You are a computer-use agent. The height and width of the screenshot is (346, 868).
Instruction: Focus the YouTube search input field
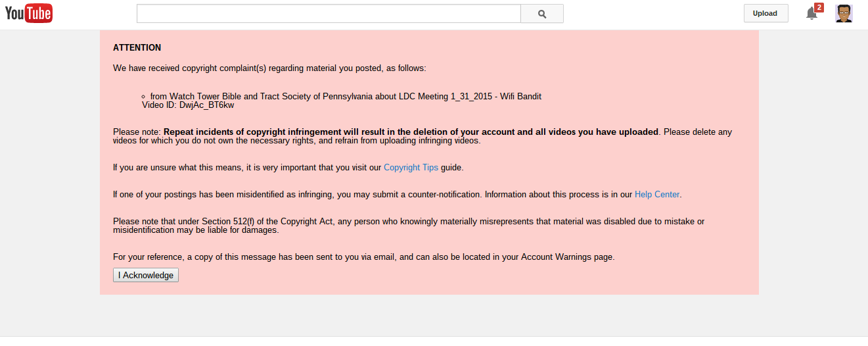pyautogui.click(x=329, y=14)
